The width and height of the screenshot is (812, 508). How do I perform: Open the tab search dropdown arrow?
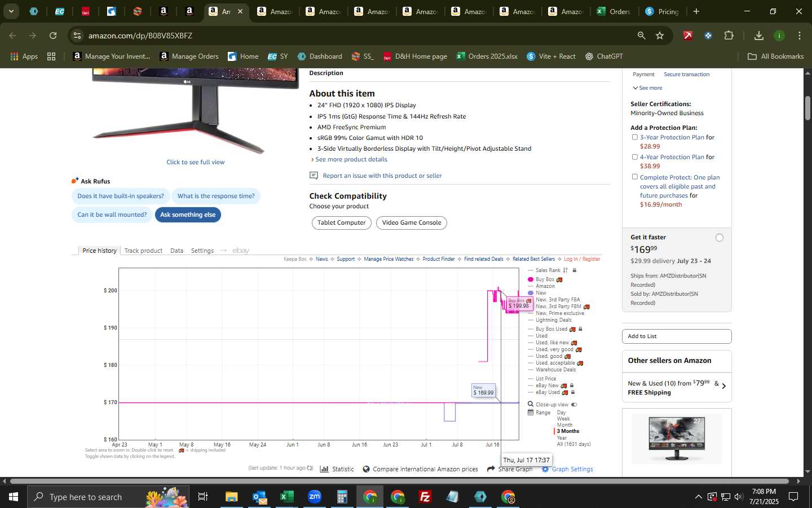[11, 11]
